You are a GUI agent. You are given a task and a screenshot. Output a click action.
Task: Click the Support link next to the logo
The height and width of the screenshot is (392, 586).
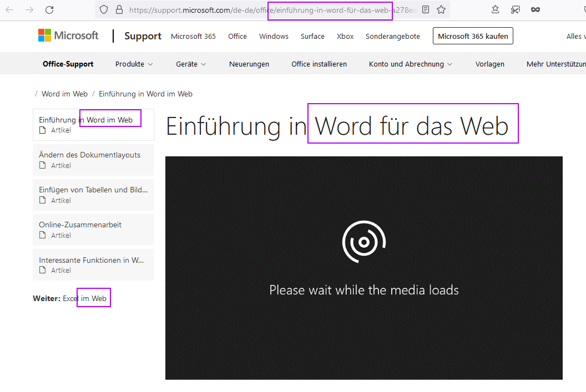tap(143, 36)
